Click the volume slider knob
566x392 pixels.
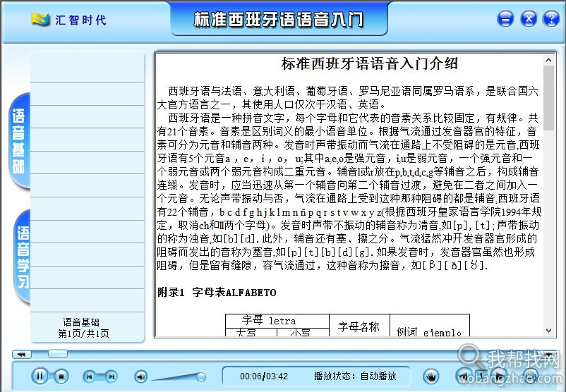point(201,377)
